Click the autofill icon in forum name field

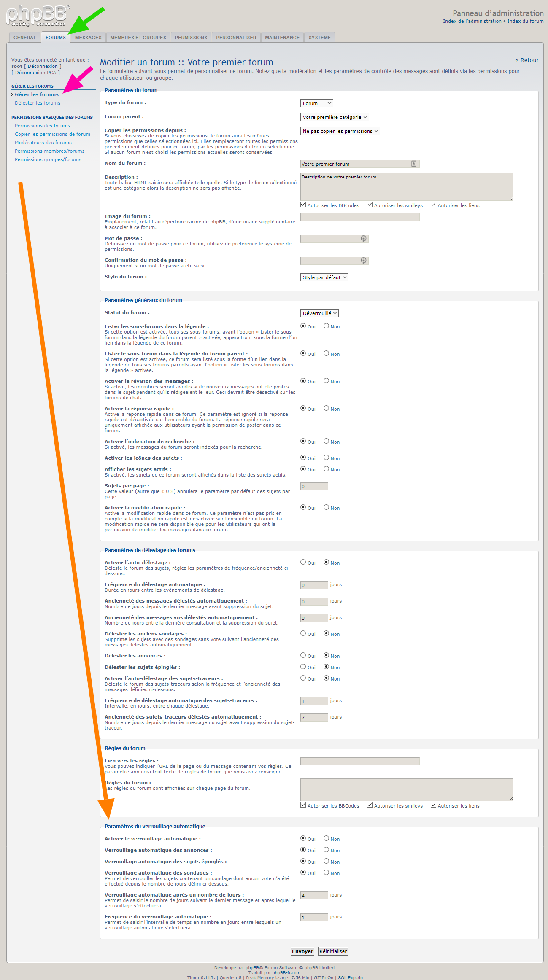(413, 164)
